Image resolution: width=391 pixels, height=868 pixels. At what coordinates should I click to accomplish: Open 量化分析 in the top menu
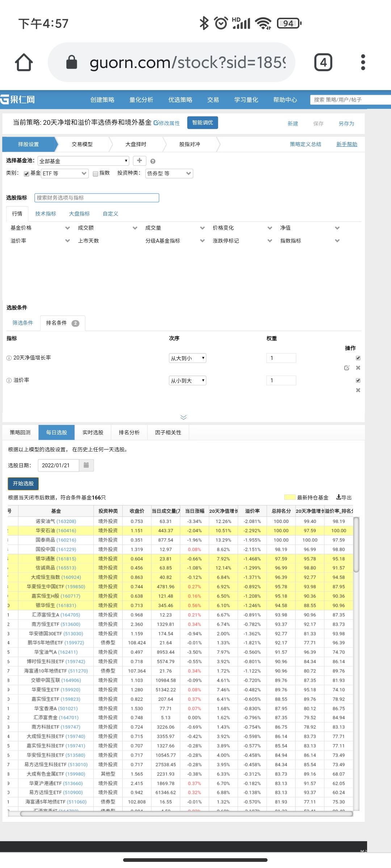click(141, 100)
